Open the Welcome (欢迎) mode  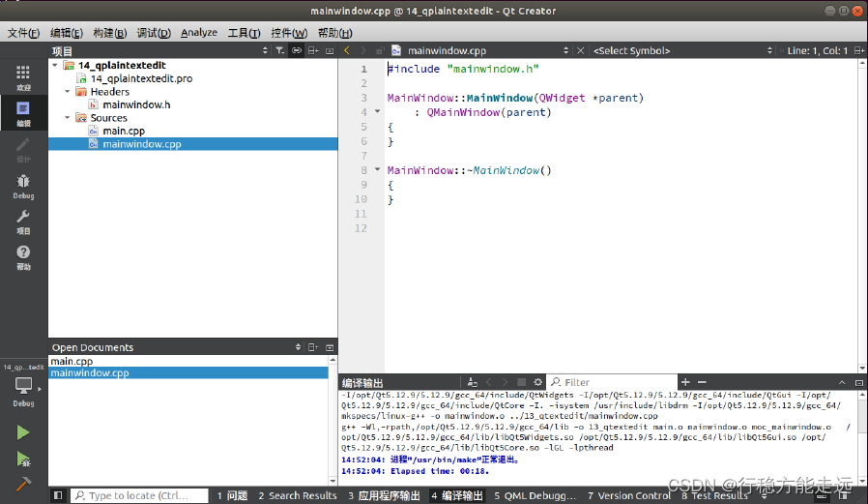coord(23,77)
